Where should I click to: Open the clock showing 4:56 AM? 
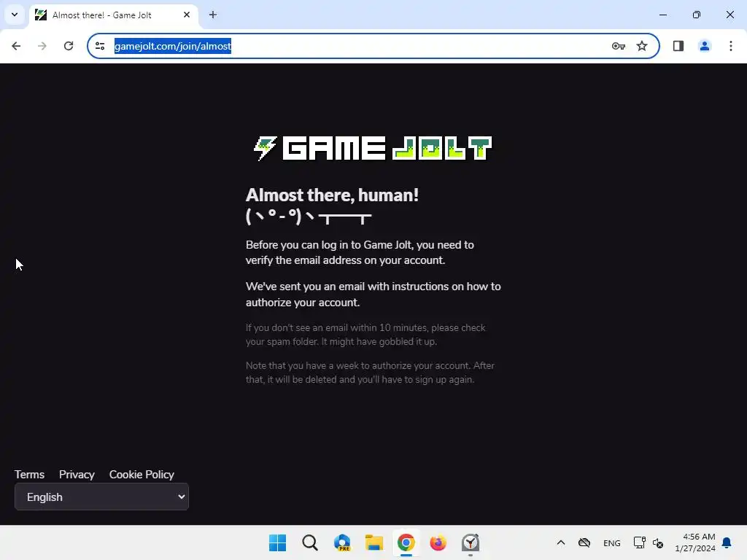[695, 542]
